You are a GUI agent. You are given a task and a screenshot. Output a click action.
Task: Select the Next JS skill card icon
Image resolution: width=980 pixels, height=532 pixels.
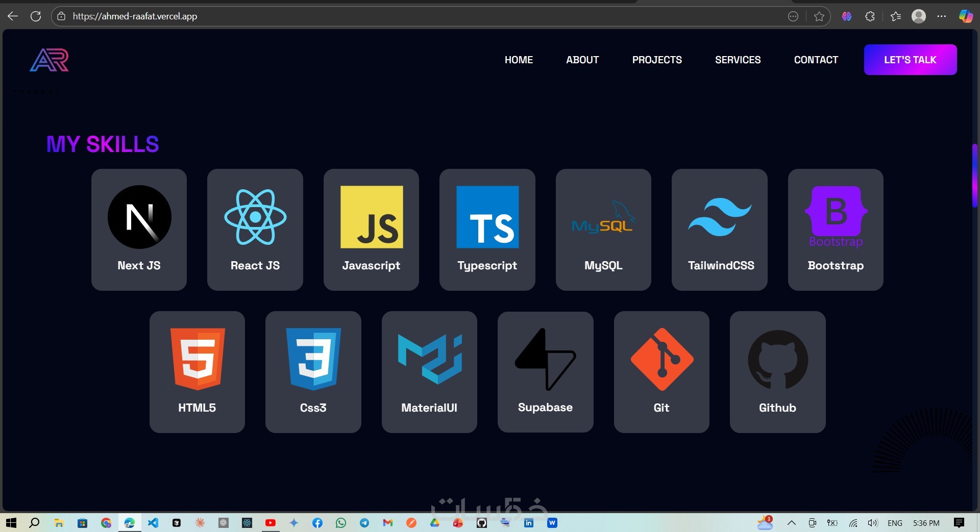pyautogui.click(x=139, y=217)
